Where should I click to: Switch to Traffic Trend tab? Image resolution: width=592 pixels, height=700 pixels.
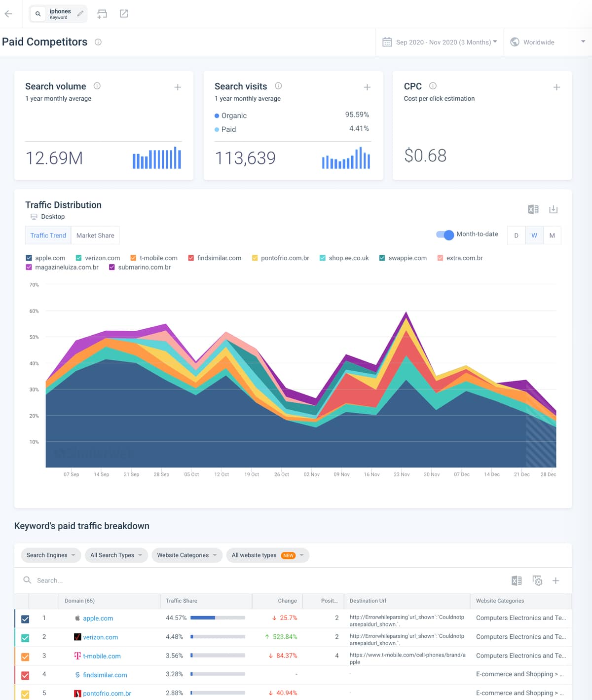[x=48, y=235]
